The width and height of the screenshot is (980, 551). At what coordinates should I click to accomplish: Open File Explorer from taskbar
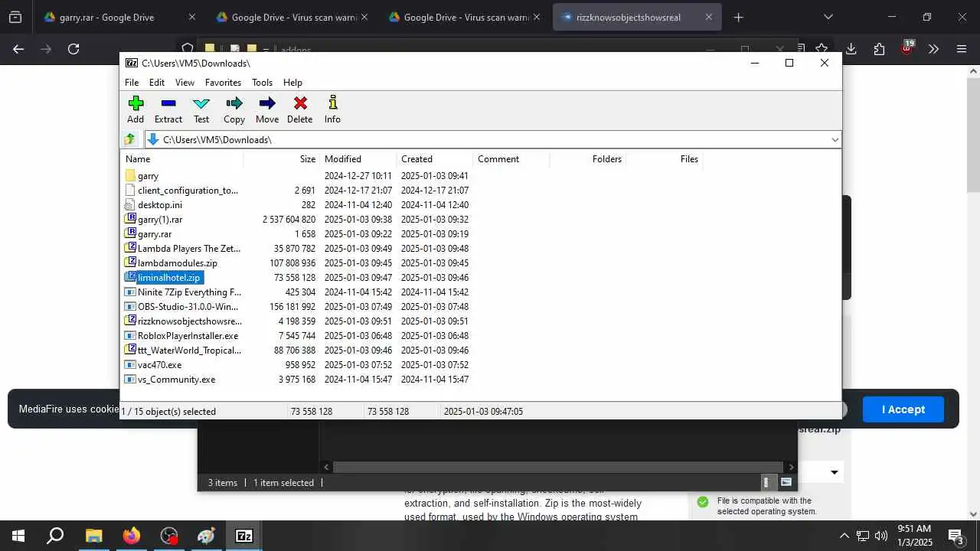tap(93, 536)
